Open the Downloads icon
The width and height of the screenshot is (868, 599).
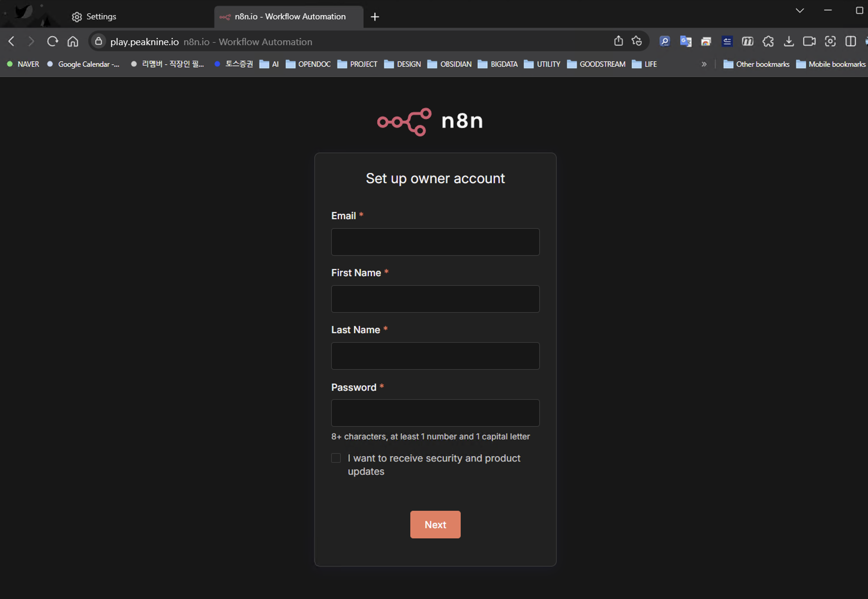point(789,41)
